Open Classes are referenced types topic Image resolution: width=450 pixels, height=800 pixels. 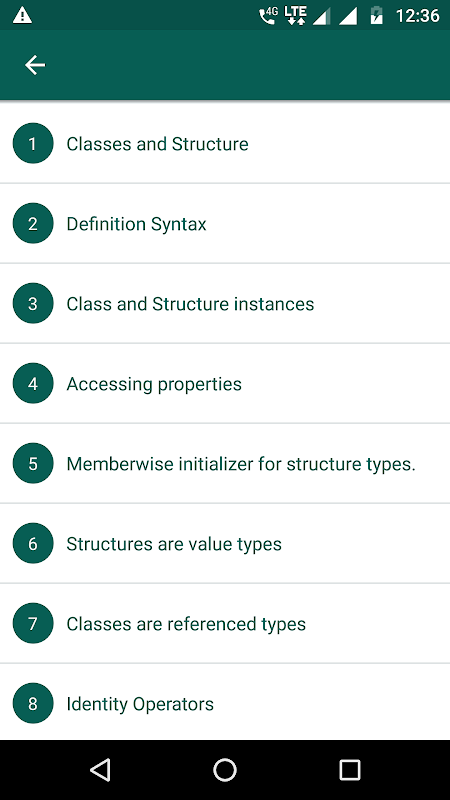(x=225, y=623)
